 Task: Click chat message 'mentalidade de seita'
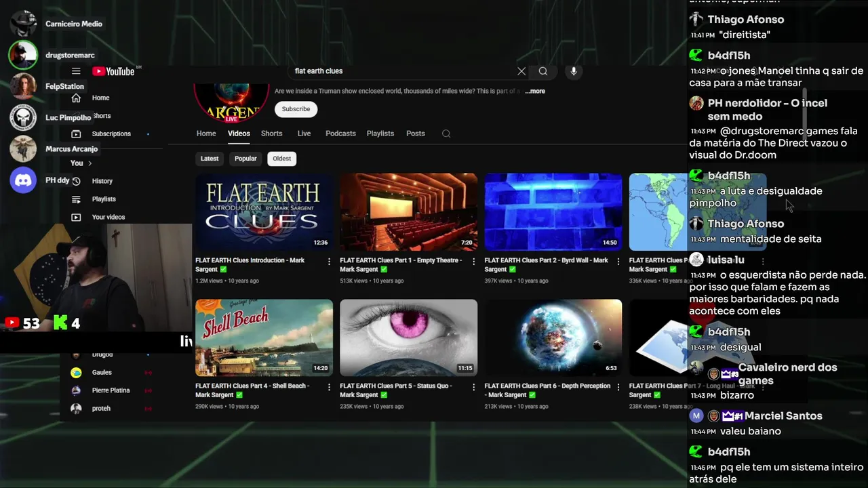[x=770, y=239]
